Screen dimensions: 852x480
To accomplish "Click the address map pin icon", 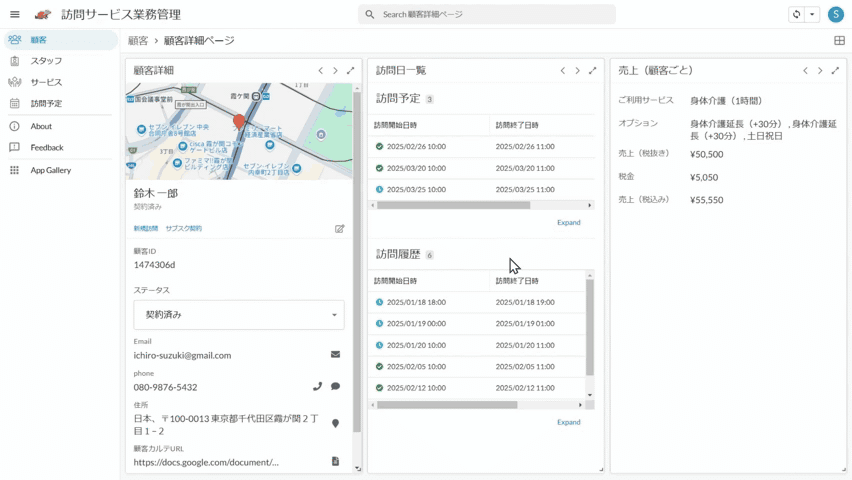I will (x=335, y=423).
